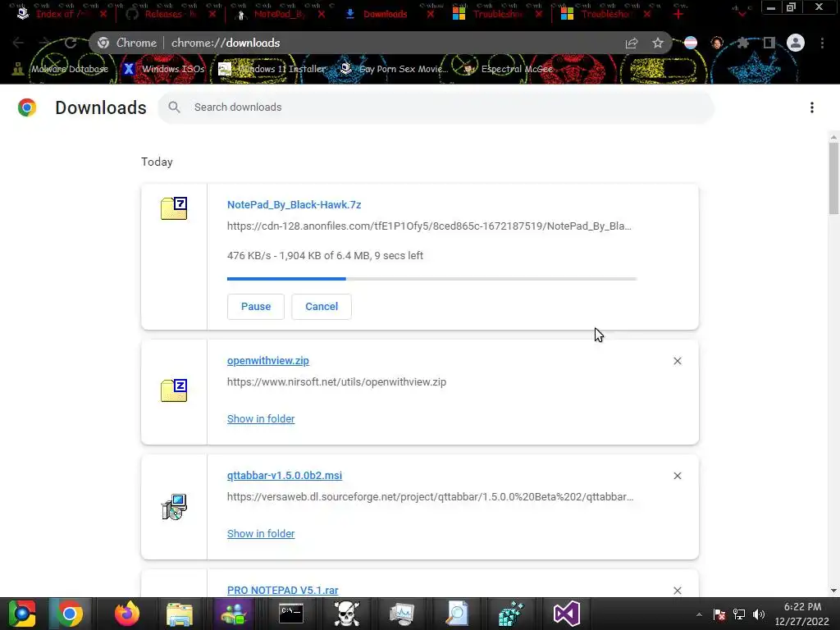Expand the tab search dropdown arrow
The height and width of the screenshot is (630, 840).
point(742,13)
